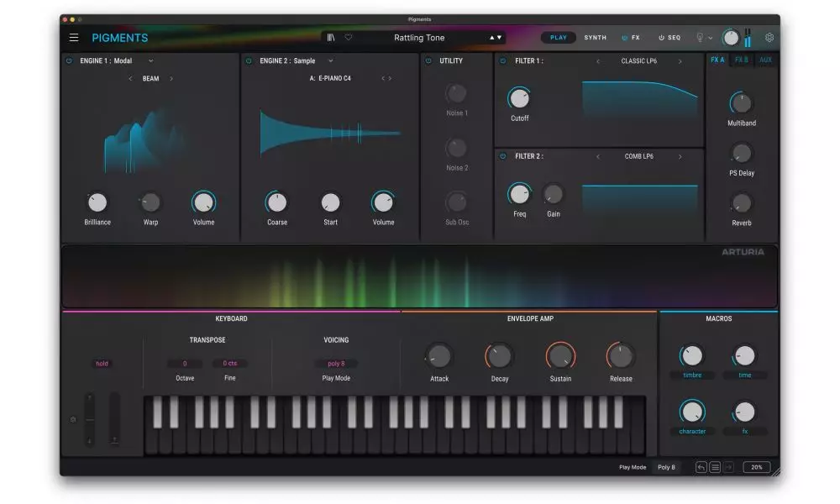Click the Filter 1 Cutoff knob
This screenshot has height=504, width=840.
click(x=519, y=98)
